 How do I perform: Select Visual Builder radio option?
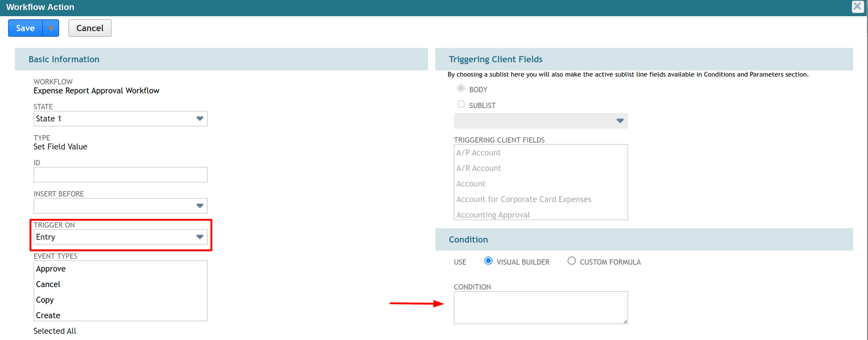coord(488,261)
